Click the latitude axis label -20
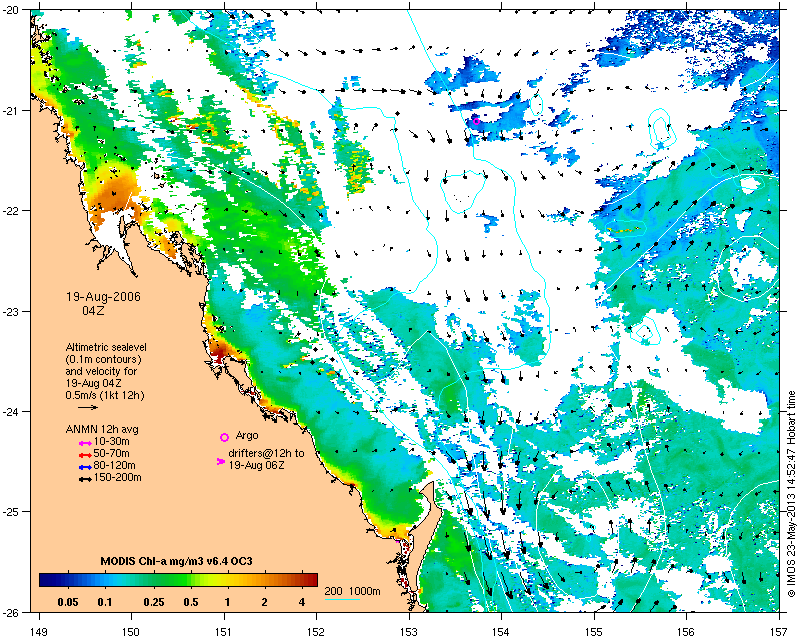This screenshot has height=640, width=800. pos(10,10)
